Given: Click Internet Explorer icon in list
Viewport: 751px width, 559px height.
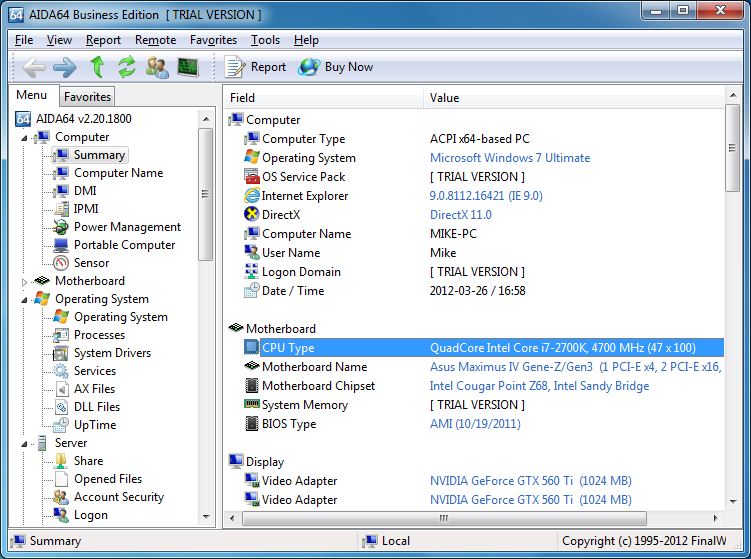Looking at the screenshot, I should click(252, 195).
